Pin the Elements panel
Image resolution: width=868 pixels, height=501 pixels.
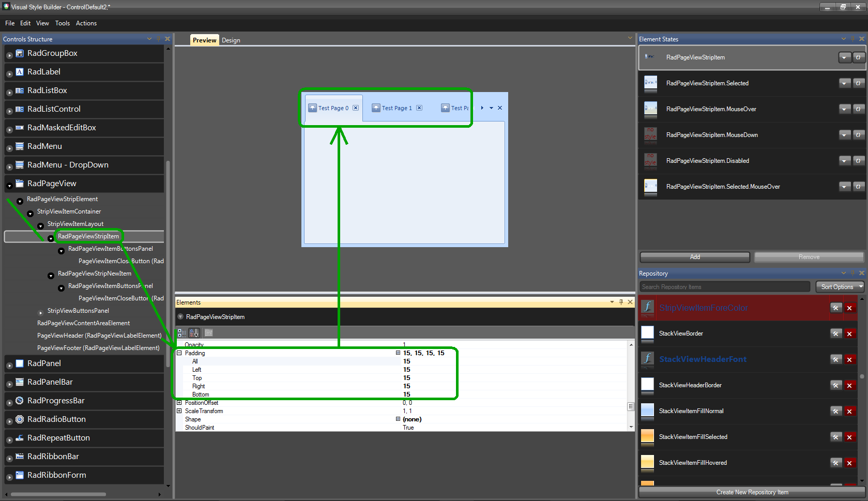pyautogui.click(x=621, y=302)
